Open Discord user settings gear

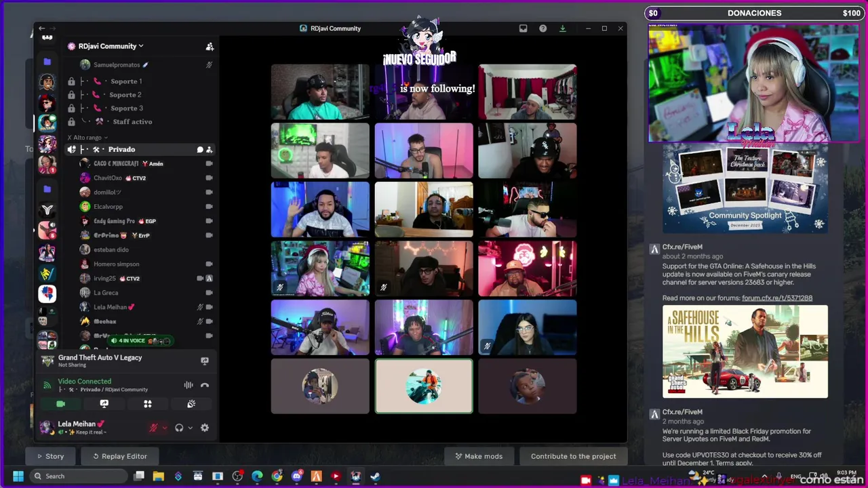(x=204, y=428)
